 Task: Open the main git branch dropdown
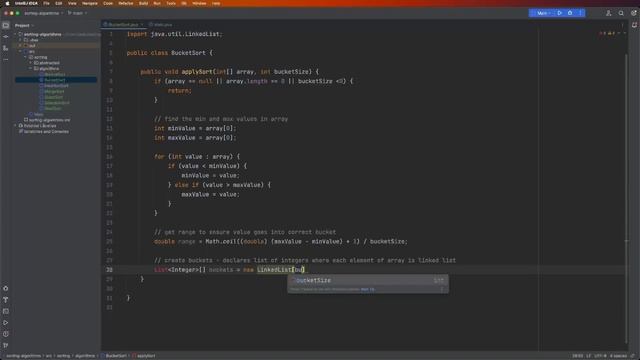[77, 13]
